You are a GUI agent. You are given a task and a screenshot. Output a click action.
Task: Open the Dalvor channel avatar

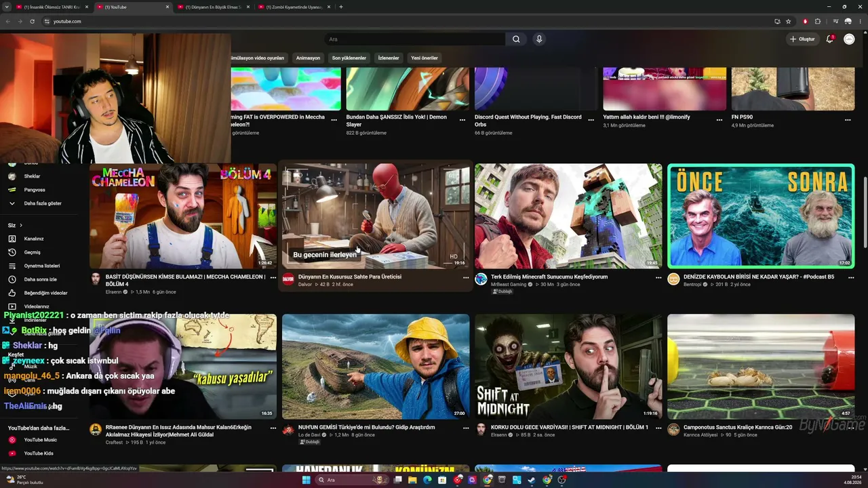288,279
